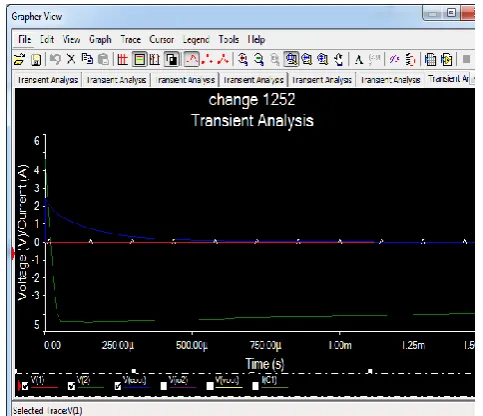Select the highlighted zoom area icon
This screenshot has height=416, width=483.
pos(291,60)
